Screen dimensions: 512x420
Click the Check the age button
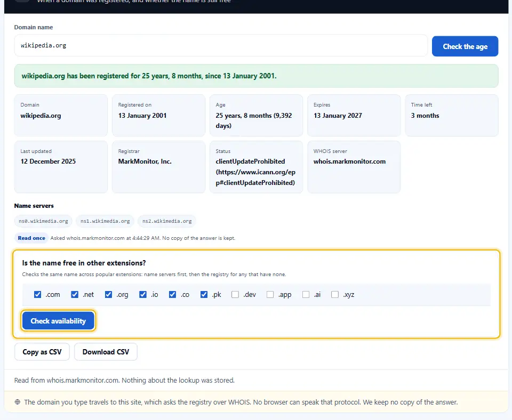465,46
